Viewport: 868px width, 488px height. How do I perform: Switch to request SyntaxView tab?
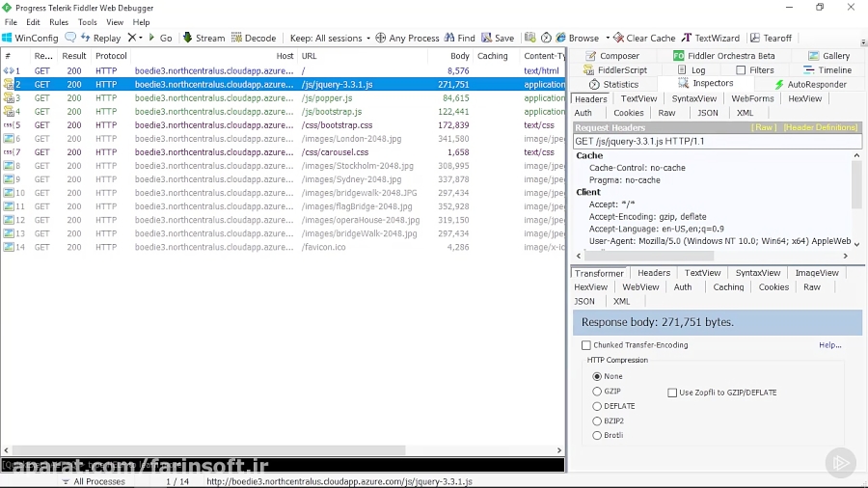click(x=694, y=98)
